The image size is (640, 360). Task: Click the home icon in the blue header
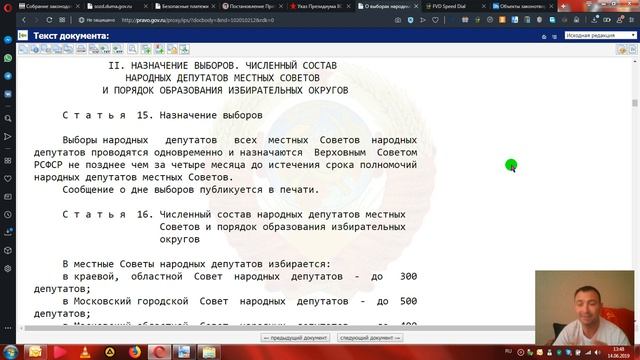(x=544, y=36)
